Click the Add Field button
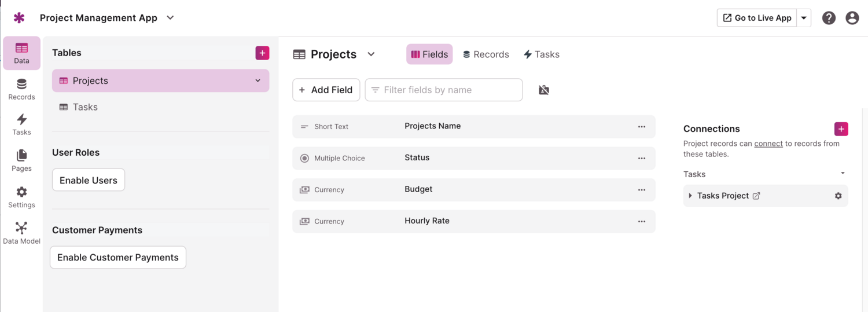868x312 pixels. click(326, 90)
